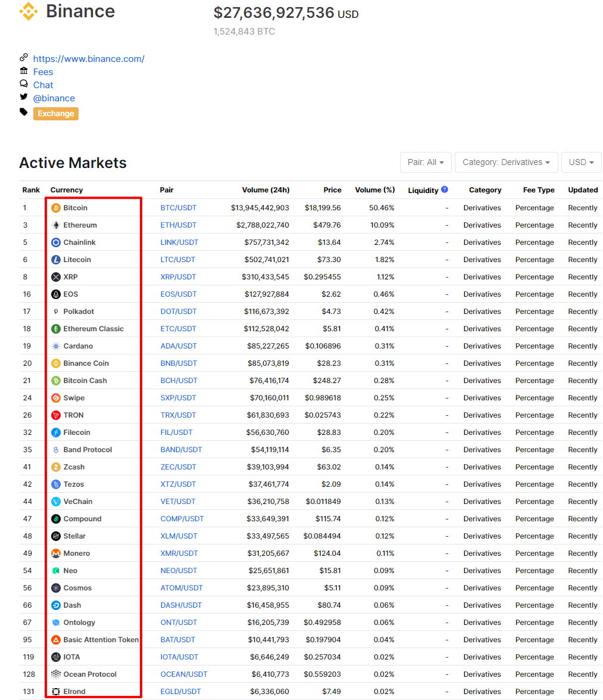Open the binance.com website link
Image resolution: width=603 pixels, height=700 pixels.
pos(89,59)
